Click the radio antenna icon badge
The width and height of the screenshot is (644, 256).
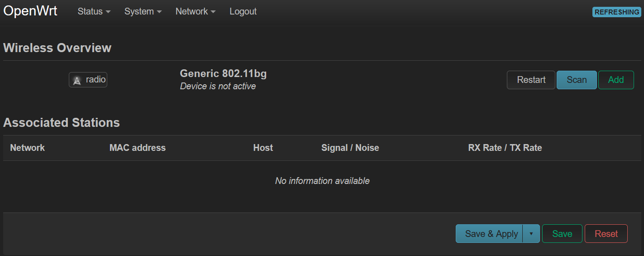[x=88, y=80]
